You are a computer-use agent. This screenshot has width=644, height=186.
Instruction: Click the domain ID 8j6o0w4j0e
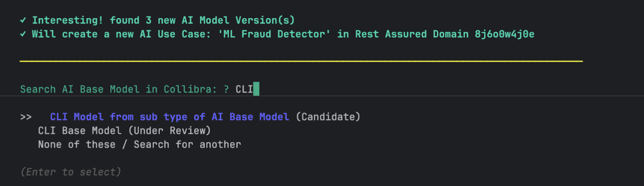504,34
